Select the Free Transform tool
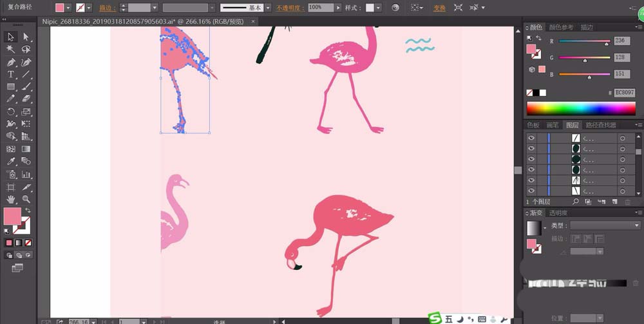Image resolution: width=644 pixels, height=324 pixels. (26, 124)
